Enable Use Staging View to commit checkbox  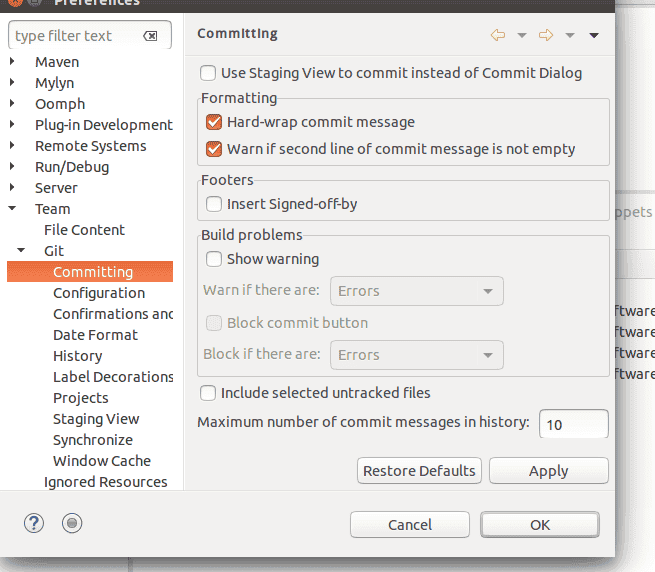[x=208, y=73]
